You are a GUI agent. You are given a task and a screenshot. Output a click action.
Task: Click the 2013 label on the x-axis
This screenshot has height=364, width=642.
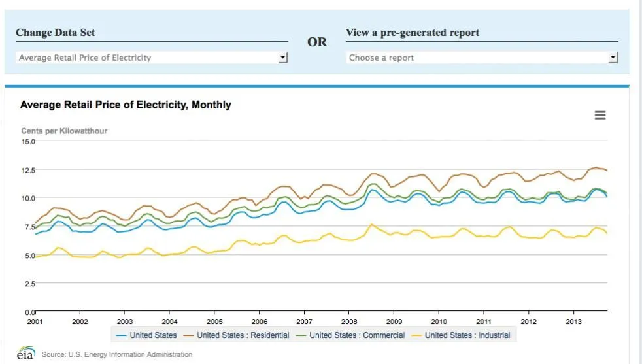point(573,322)
